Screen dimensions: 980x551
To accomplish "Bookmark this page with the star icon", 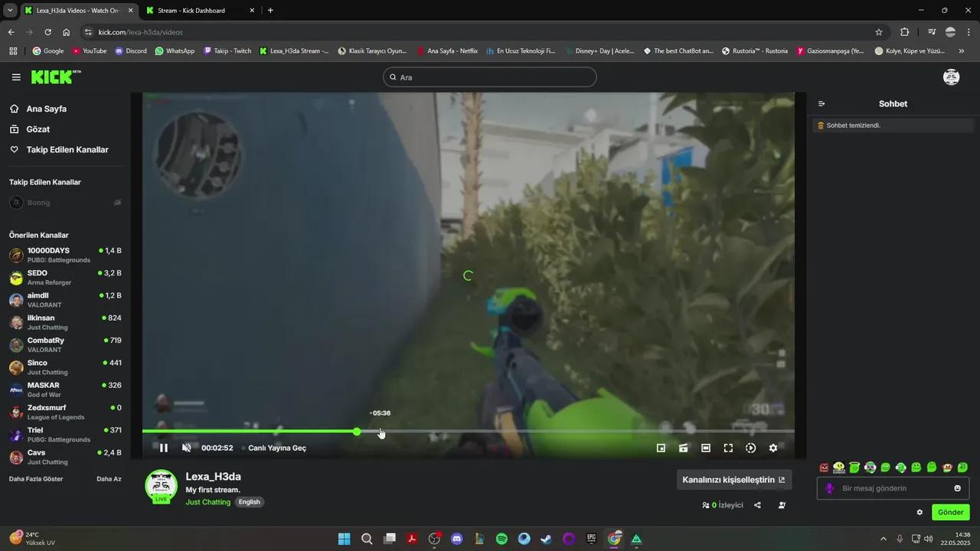I will (x=879, y=32).
